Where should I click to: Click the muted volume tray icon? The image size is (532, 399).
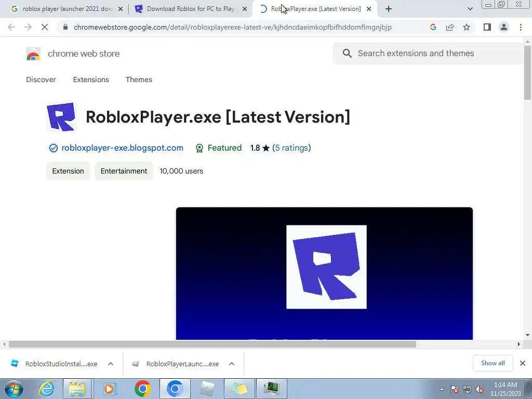480,389
